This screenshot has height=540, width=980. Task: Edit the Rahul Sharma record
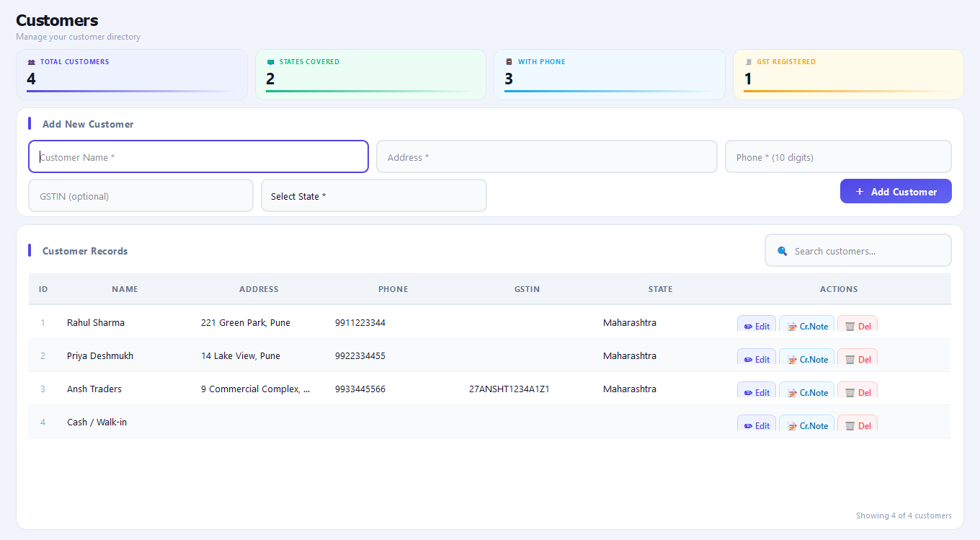coord(757,324)
